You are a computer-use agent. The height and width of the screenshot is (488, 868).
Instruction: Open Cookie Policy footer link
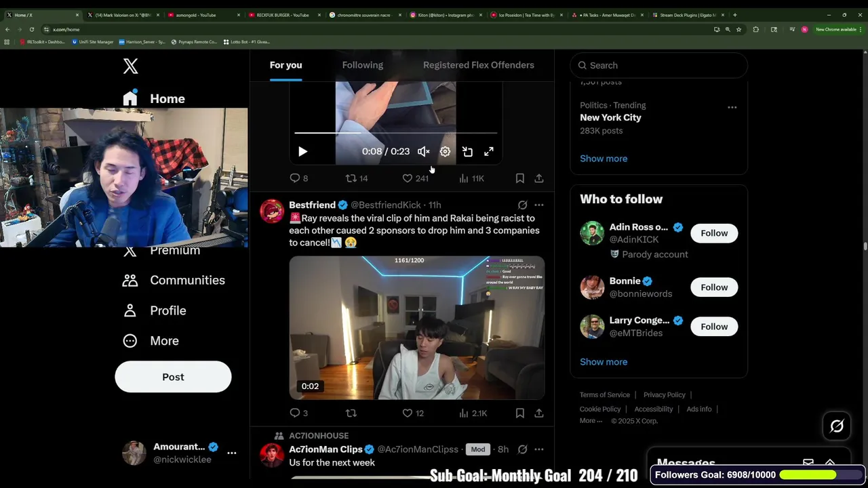pos(600,409)
